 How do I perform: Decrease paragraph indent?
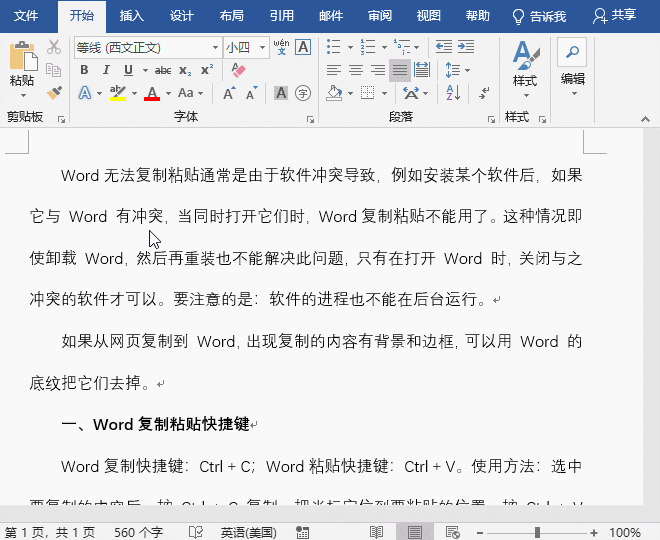coord(444,47)
